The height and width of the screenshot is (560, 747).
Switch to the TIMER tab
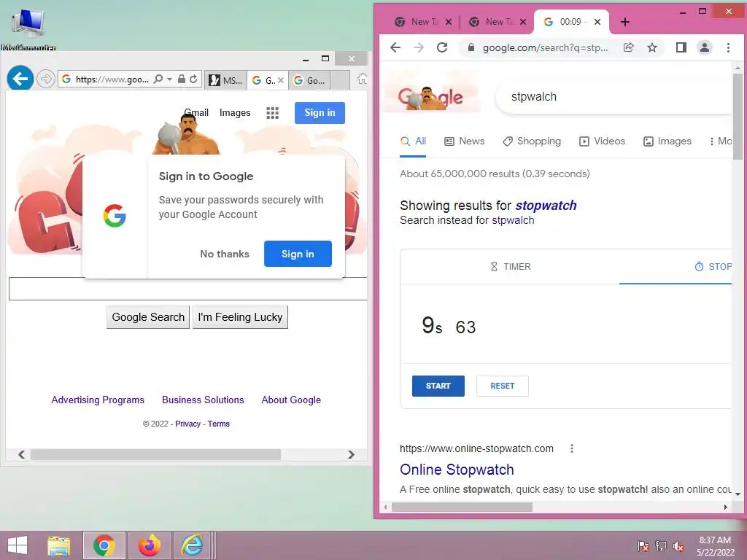(x=510, y=267)
